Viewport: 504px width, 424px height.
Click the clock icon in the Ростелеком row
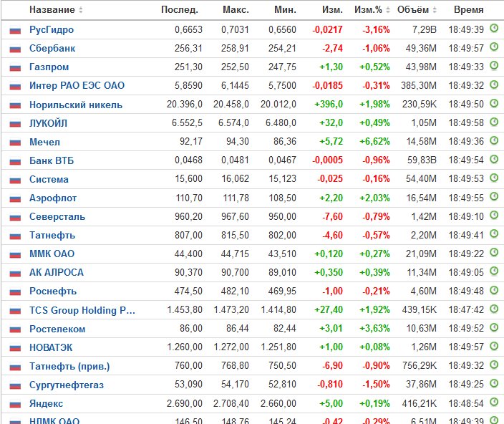[x=494, y=327]
